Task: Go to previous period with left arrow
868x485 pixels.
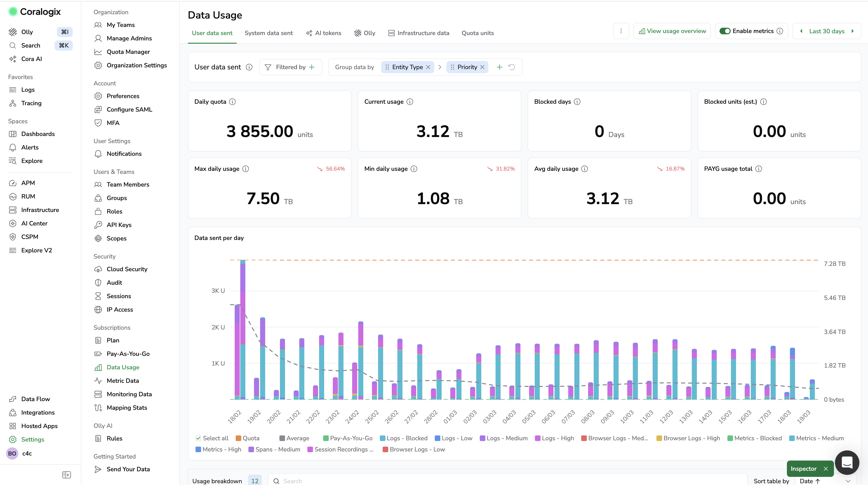Action: [801, 31]
